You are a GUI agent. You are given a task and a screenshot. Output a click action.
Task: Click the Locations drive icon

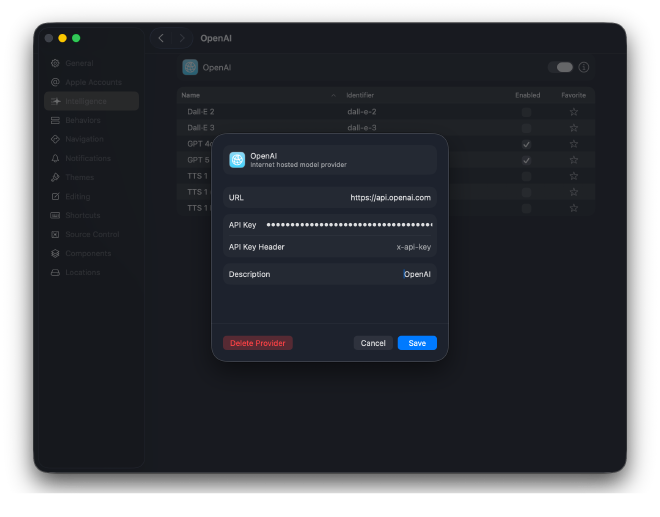[55, 272]
